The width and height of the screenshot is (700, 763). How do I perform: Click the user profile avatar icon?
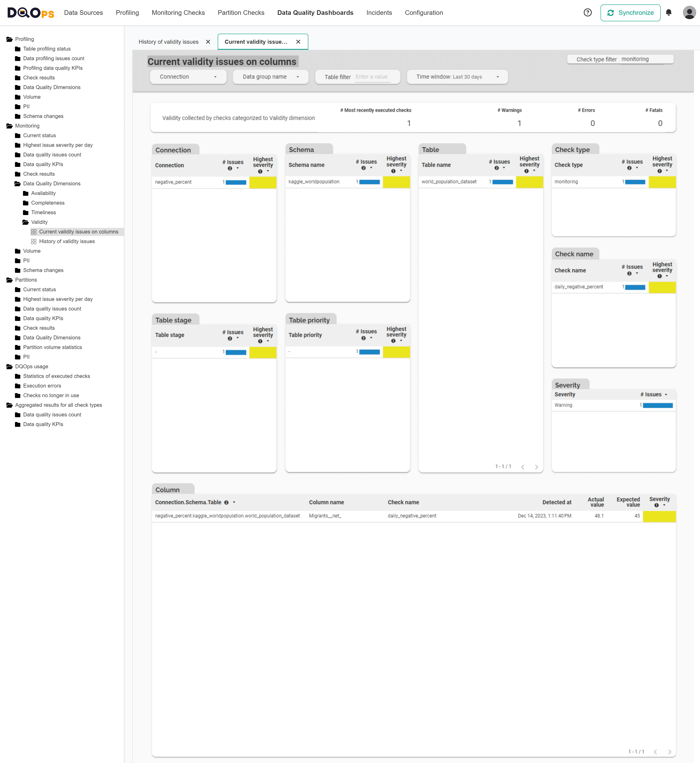coord(689,12)
